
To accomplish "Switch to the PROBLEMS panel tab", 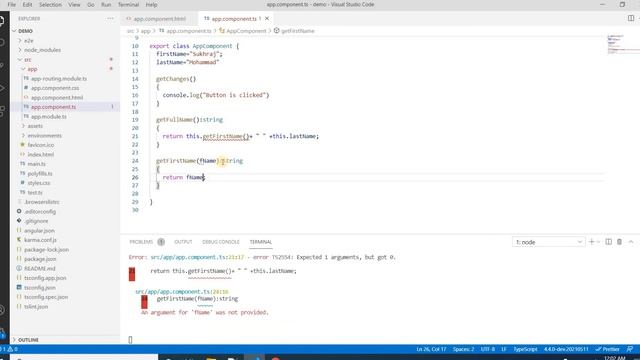I will coord(141,242).
